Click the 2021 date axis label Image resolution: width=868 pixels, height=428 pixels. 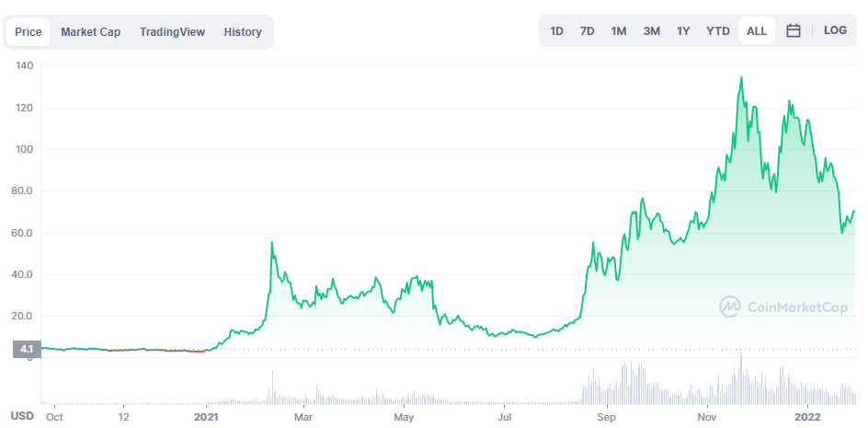click(208, 416)
